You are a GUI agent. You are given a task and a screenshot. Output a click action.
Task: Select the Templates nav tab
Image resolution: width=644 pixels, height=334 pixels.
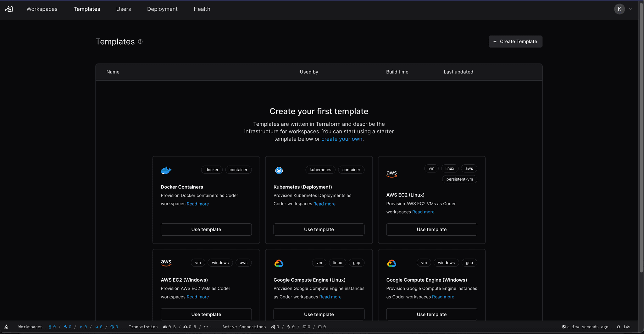pos(87,9)
